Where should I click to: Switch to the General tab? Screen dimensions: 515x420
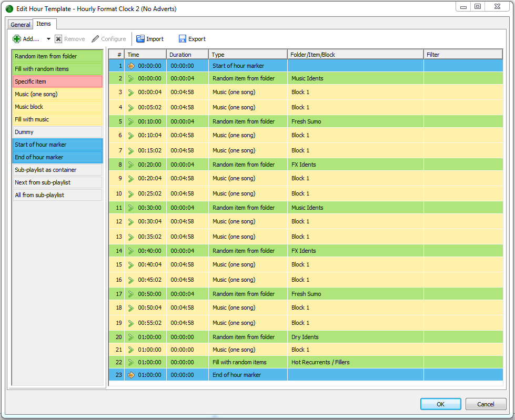[21, 25]
